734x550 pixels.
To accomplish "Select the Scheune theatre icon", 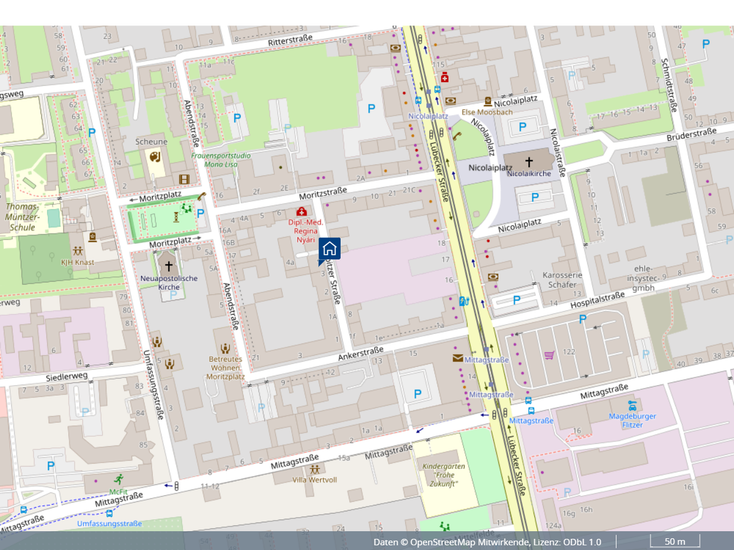I will coord(154,157).
